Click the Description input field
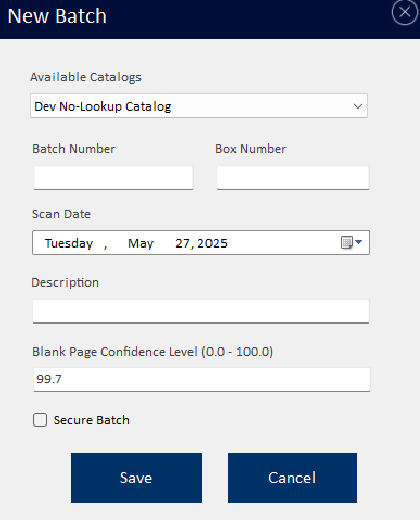 [x=201, y=311]
